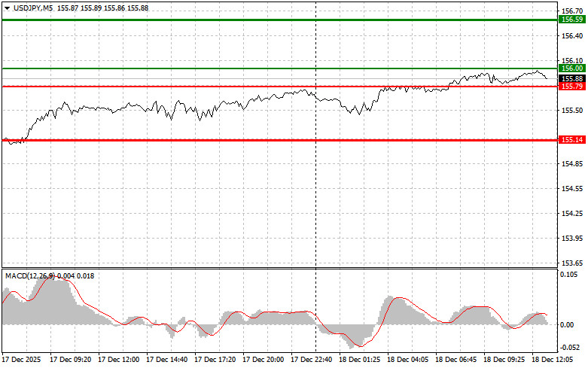Click the 17 Dec 2025 time label

point(21,360)
